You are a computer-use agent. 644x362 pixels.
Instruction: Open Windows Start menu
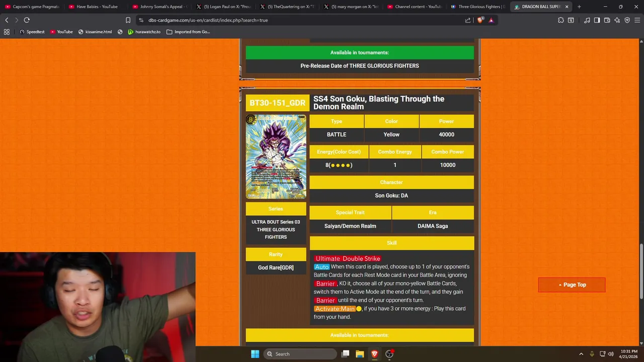point(255,354)
